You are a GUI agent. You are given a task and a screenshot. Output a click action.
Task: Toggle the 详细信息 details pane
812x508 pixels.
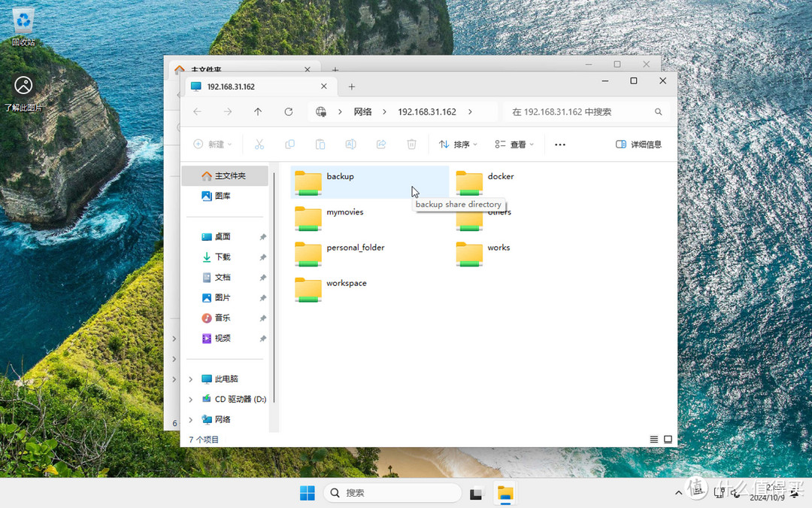tap(639, 144)
